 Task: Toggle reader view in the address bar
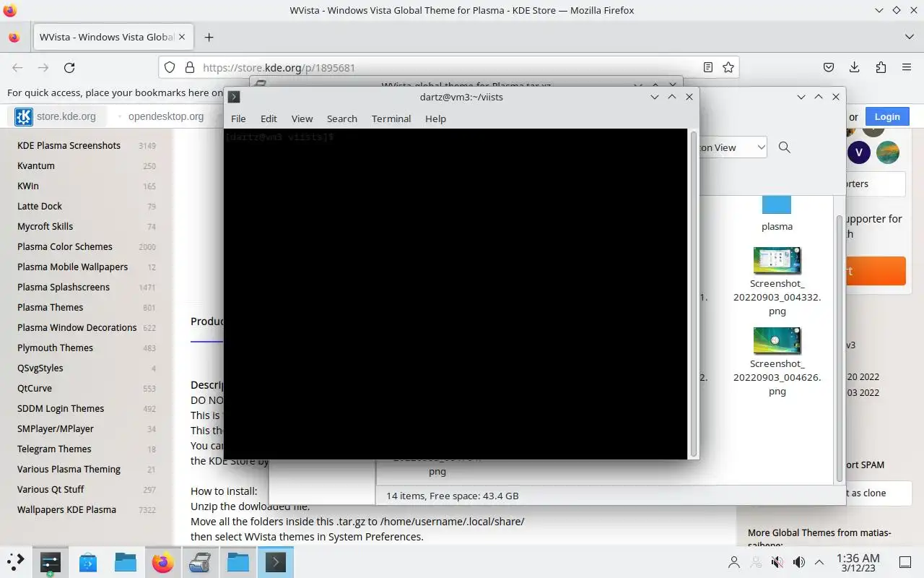coord(708,67)
